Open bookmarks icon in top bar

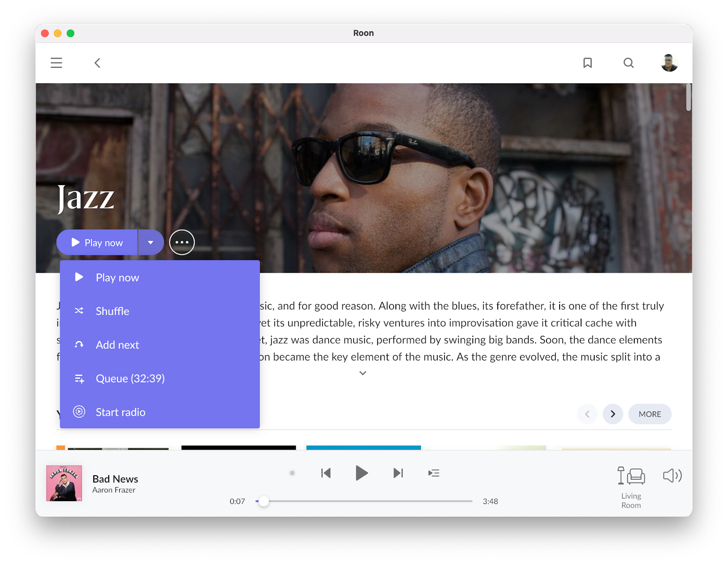(587, 63)
